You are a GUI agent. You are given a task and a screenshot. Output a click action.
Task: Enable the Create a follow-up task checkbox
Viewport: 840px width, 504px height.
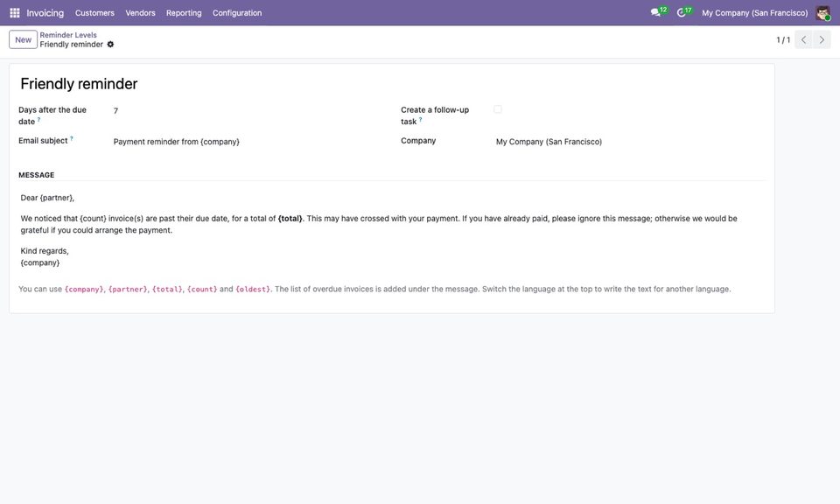point(498,109)
